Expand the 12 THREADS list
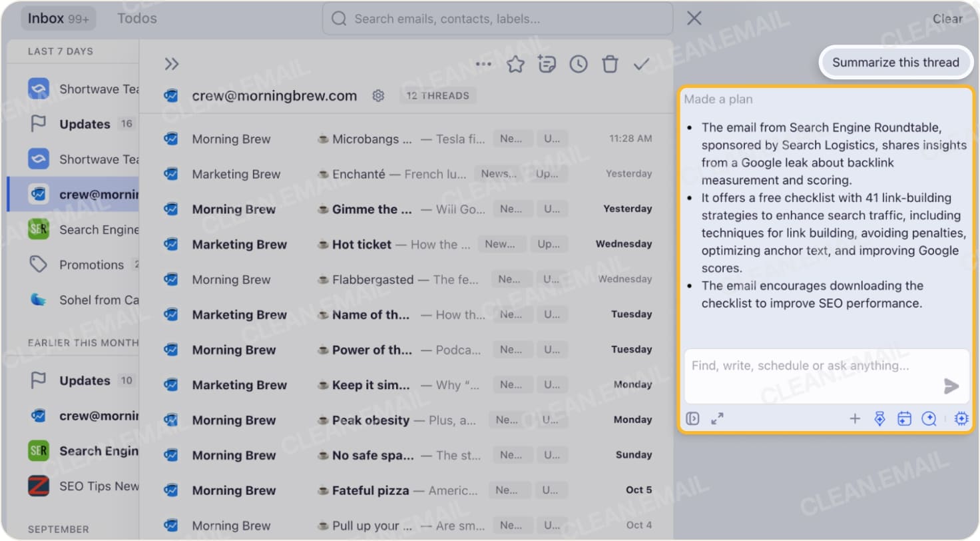 (x=437, y=95)
